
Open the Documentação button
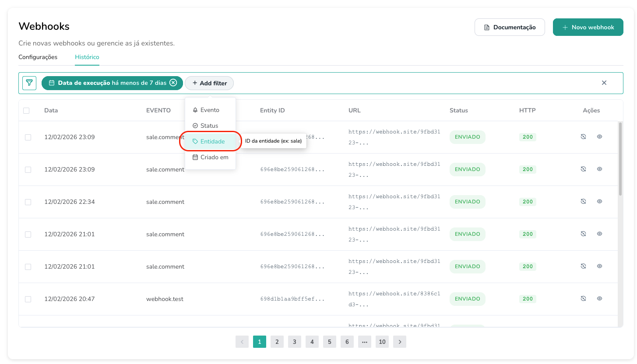[509, 27]
